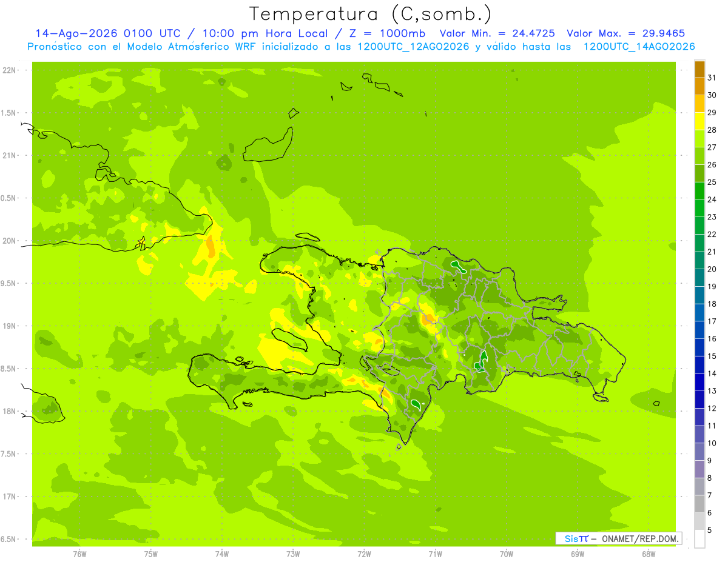Screen dimensions: 728x562
Task: Pick the purple swatch between 8 and 9
Action: (x=699, y=469)
